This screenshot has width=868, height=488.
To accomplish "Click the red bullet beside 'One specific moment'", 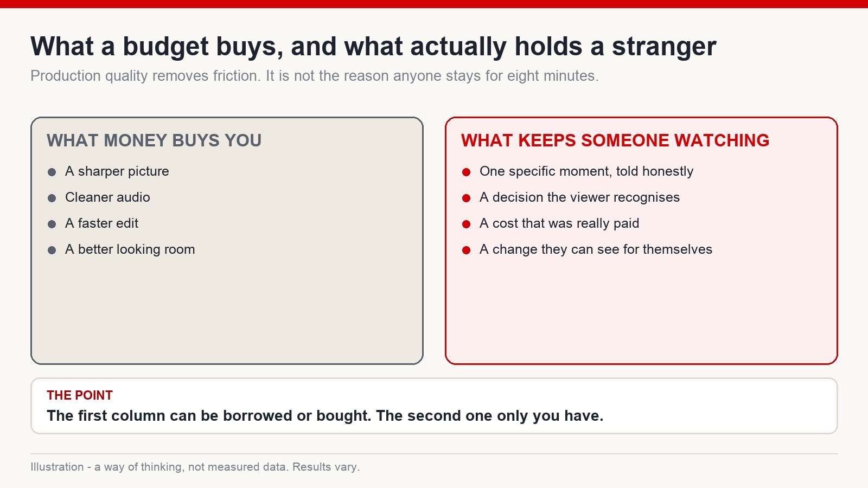I will click(x=466, y=172).
